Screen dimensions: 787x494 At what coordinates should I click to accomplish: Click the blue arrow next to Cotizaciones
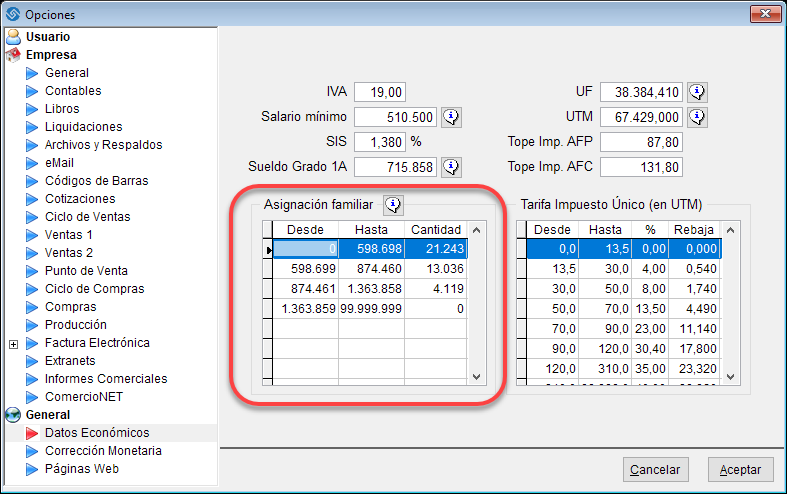pos(32,199)
